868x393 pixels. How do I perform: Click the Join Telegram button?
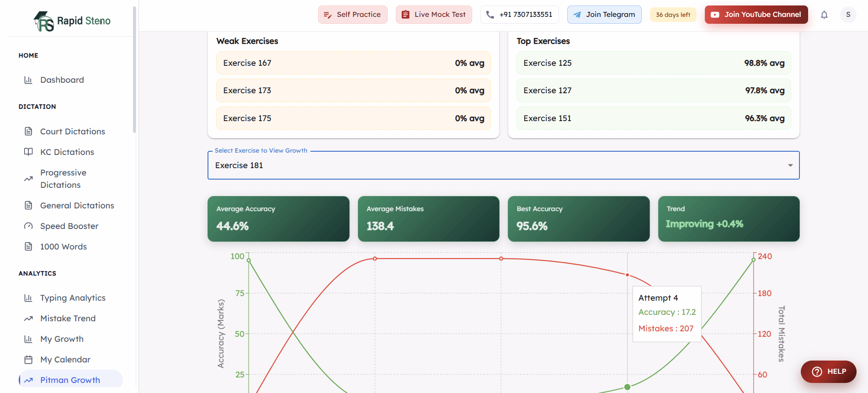tap(604, 15)
